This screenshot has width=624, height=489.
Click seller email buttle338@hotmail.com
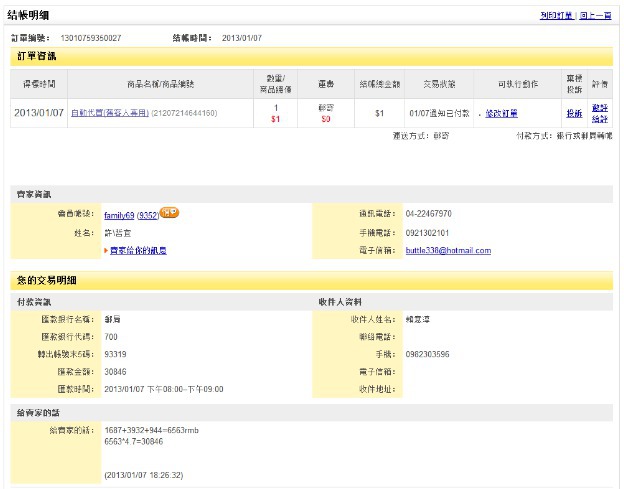pyautogui.click(x=449, y=250)
